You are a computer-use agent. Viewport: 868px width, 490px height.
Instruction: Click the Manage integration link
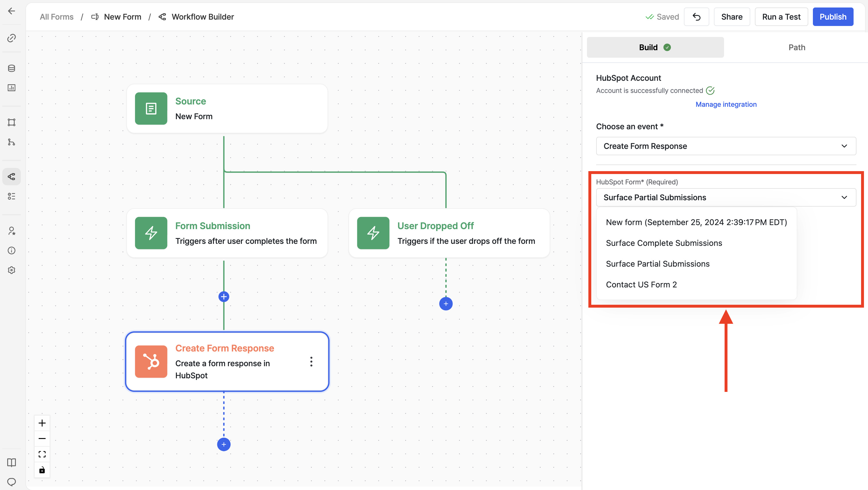coord(726,104)
